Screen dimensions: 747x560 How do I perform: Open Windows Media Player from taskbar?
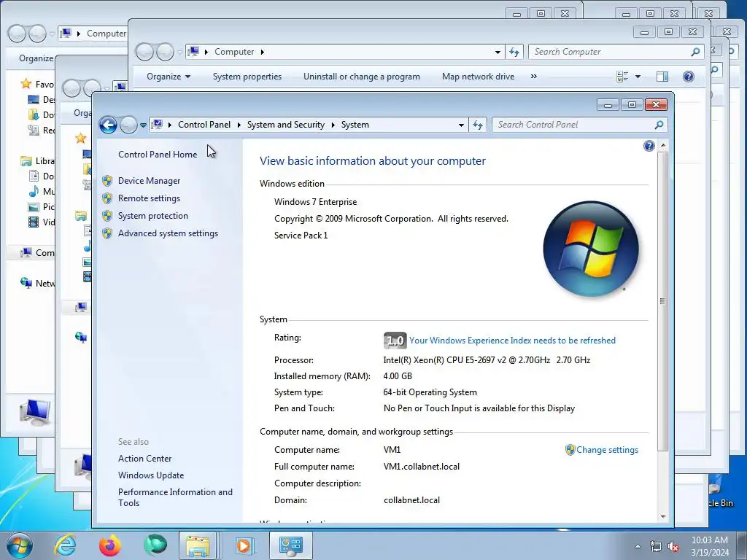pyautogui.click(x=244, y=545)
